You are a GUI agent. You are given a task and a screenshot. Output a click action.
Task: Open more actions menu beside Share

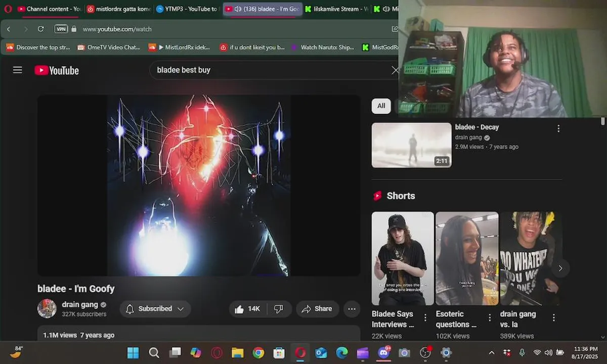pyautogui.click(x=352, y=309)
